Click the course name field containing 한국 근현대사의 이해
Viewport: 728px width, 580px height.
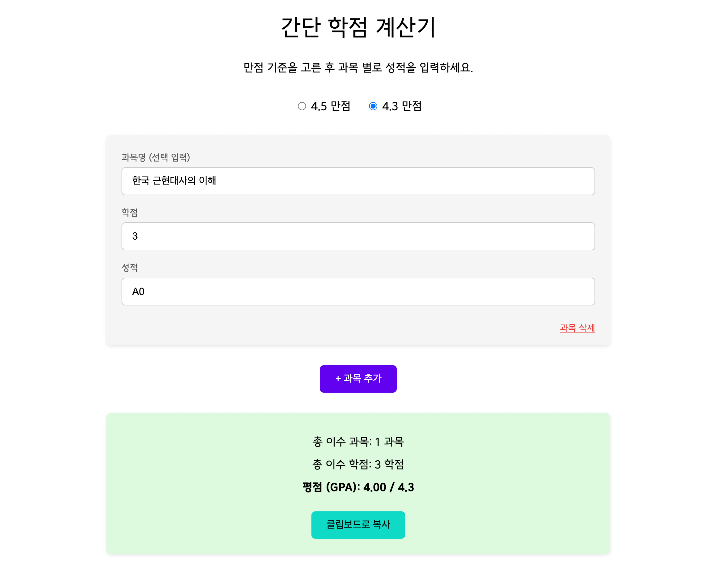pos(358,181)
